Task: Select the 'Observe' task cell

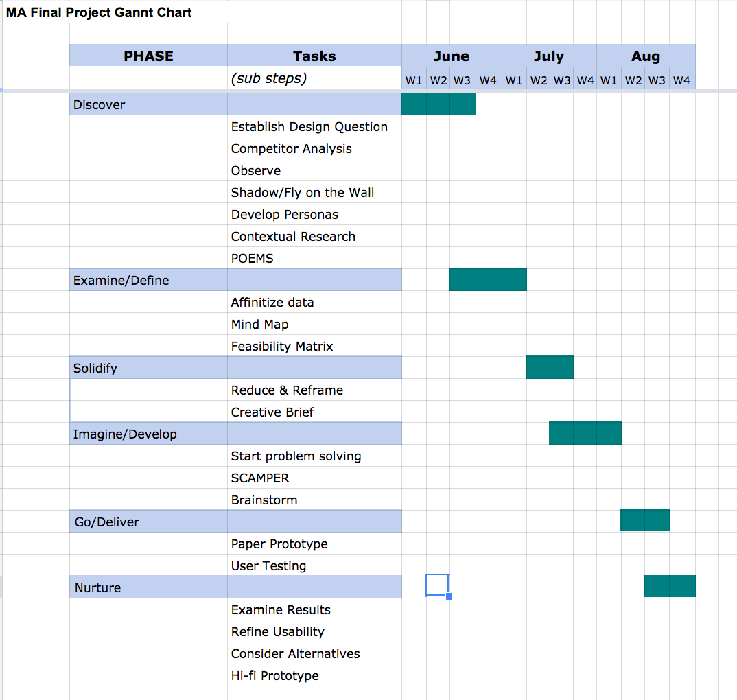Action: click(x=314, y=170)
